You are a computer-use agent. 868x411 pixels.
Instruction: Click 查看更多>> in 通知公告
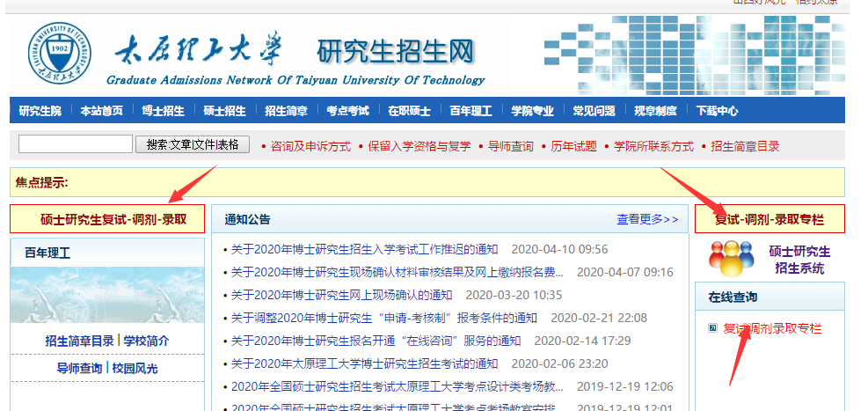click(x=647, y=219)
